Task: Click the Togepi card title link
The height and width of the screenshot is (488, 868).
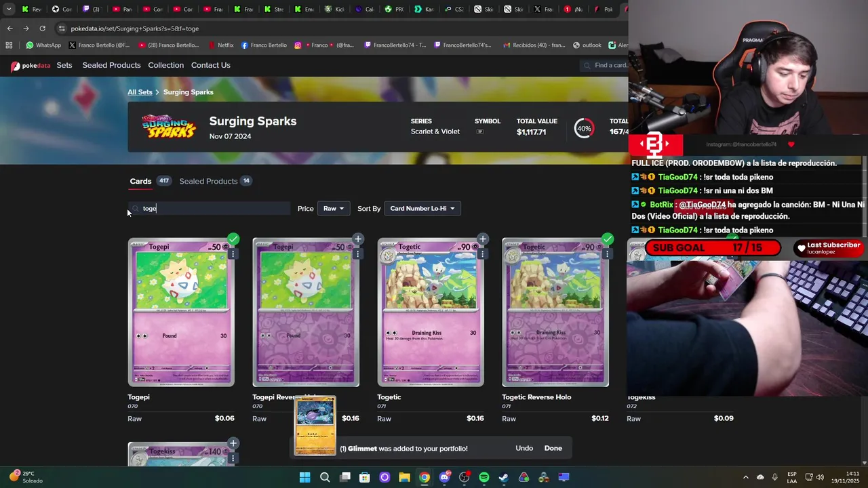Action: click(138, 397)
